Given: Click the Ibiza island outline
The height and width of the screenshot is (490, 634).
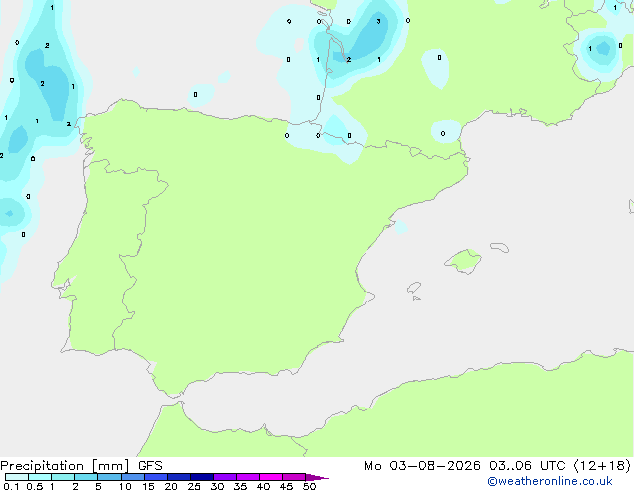Looking at the screenshot, I should coord(414,288).
